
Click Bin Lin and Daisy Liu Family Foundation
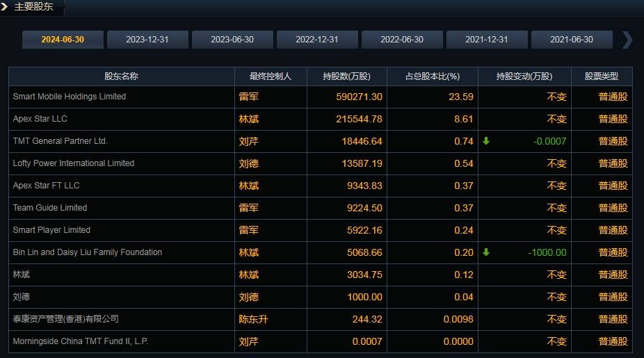tap(88, 252)
